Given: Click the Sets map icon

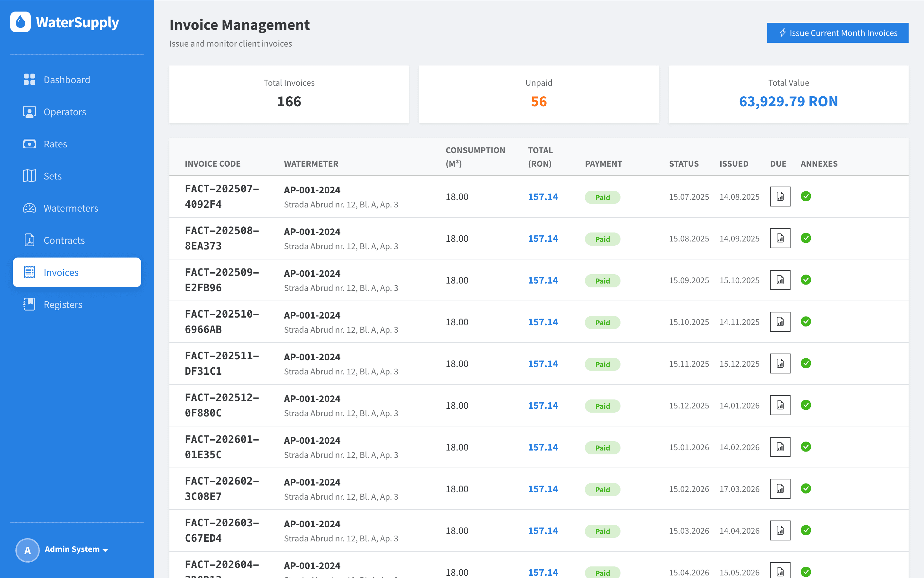Looking at the screenshot, I should (x=30, y=176).
